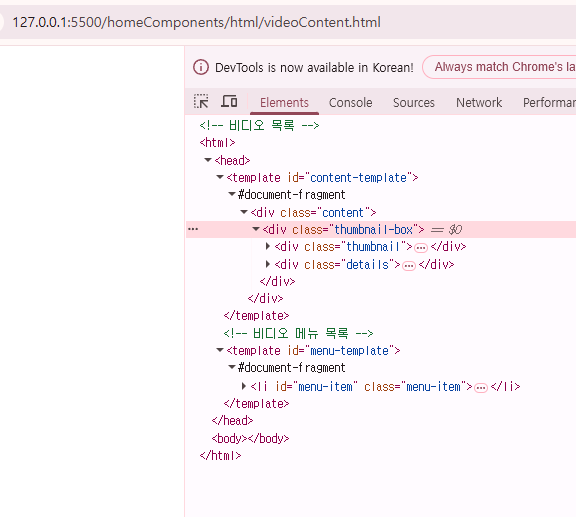Open the three-dot actions on highlighted row
576x517 pixels.
pos(193,229)
